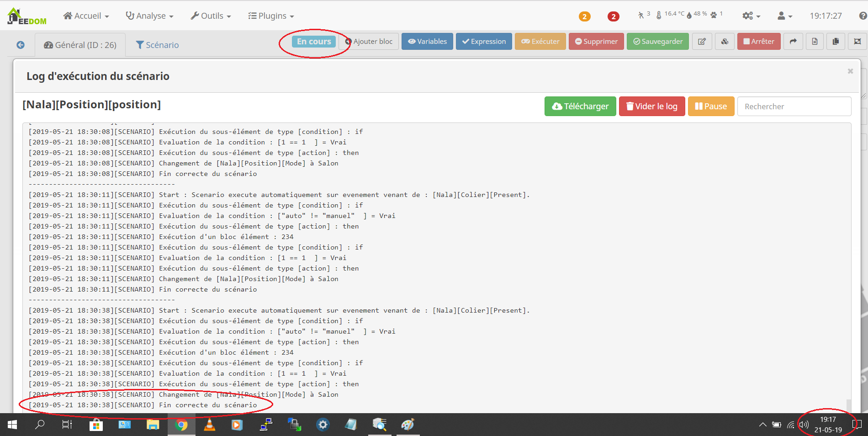Close the Log d'exécution dialog
Viewport: 868px width, 436px height.
pyautogui.click(x=850, y=71)
